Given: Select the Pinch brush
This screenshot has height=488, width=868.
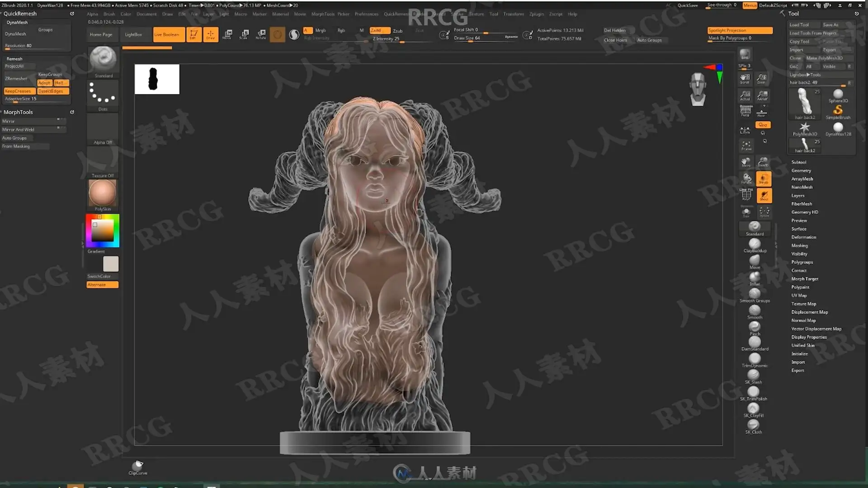Looking at the screenshot, I should click(x=755, y=328).
